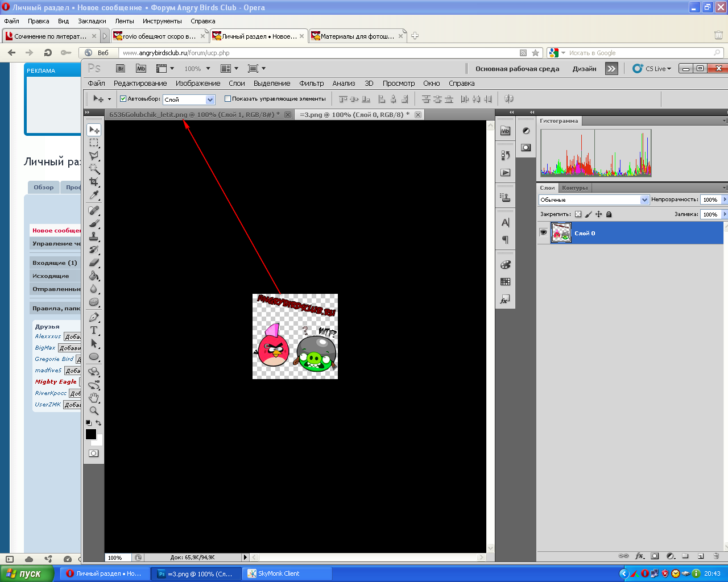Open the Paragraph panel icon
Screen dimensions: 728x582
tap(505, 239)
